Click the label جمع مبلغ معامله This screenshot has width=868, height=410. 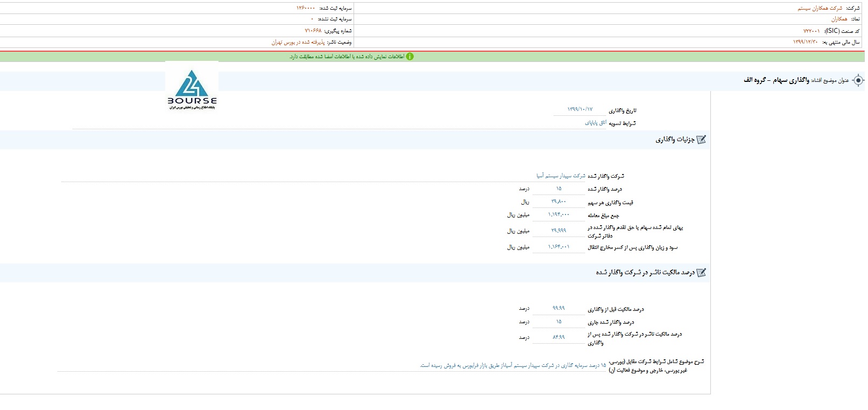[x=603, y=216]
